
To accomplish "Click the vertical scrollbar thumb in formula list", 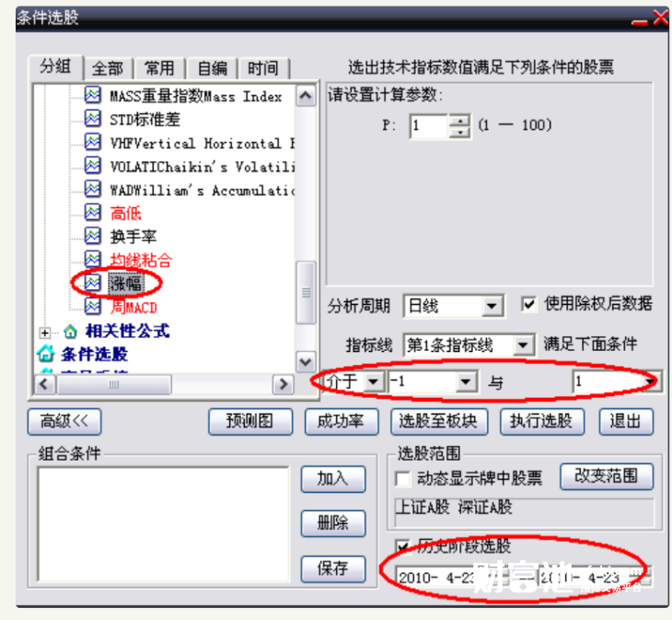I will [306, 292].
